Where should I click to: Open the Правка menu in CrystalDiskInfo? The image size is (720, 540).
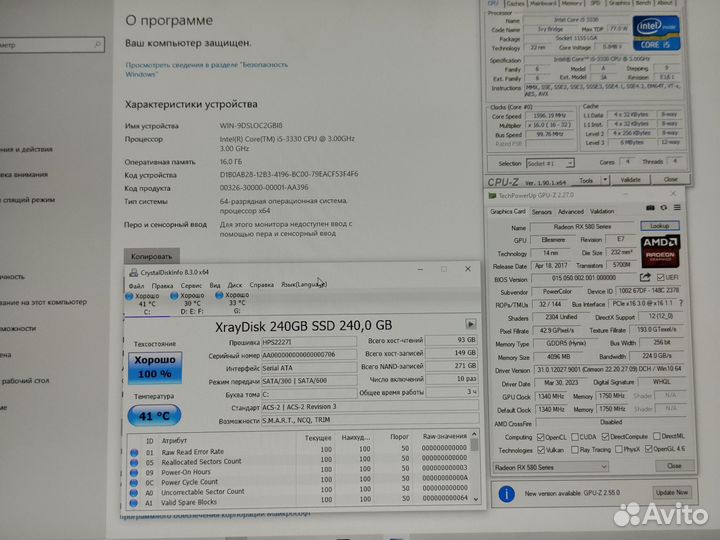click(162, 286)
